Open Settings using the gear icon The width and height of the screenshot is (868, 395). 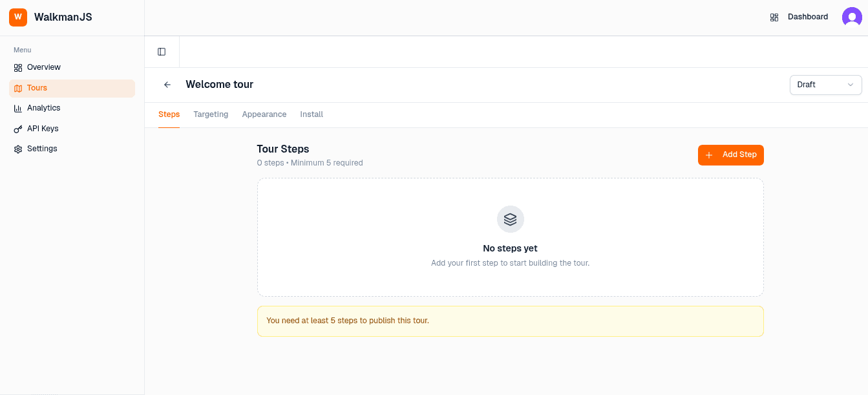point(17,149)
